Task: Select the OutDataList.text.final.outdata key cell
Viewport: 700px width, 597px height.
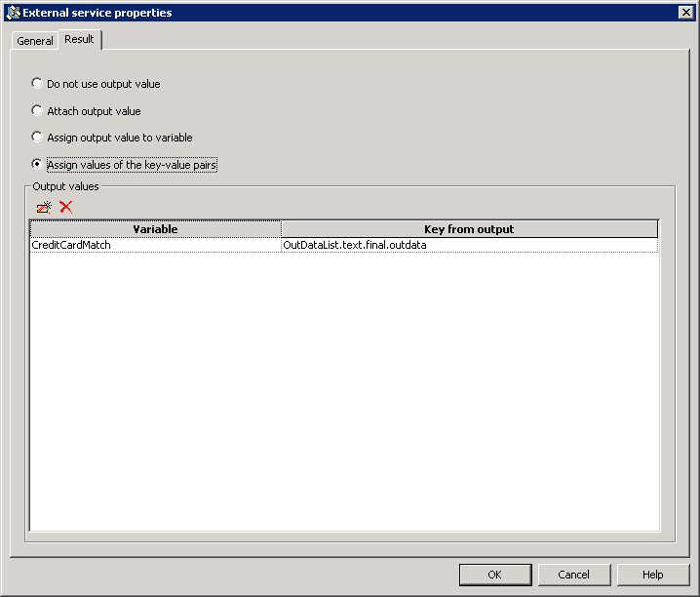Action: click(x=469, y=245)
